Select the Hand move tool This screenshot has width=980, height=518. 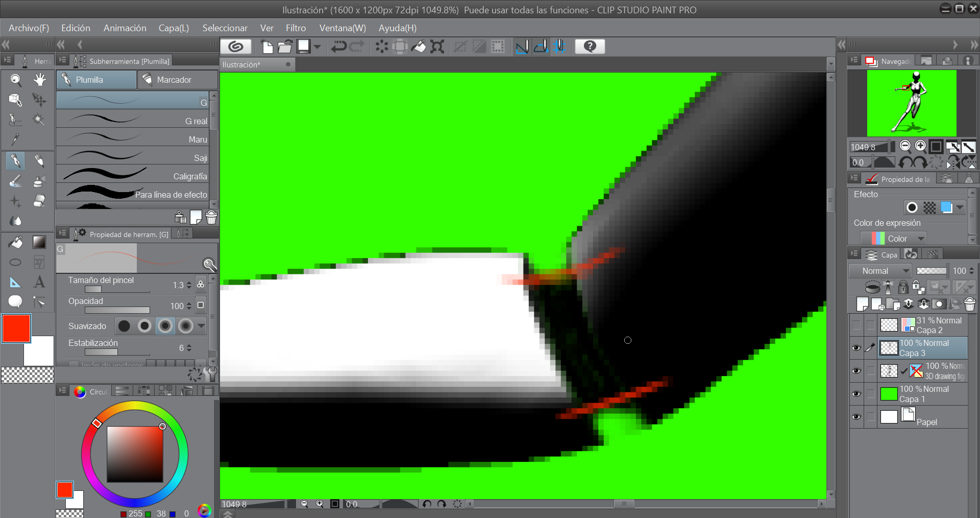click(39, 79)
